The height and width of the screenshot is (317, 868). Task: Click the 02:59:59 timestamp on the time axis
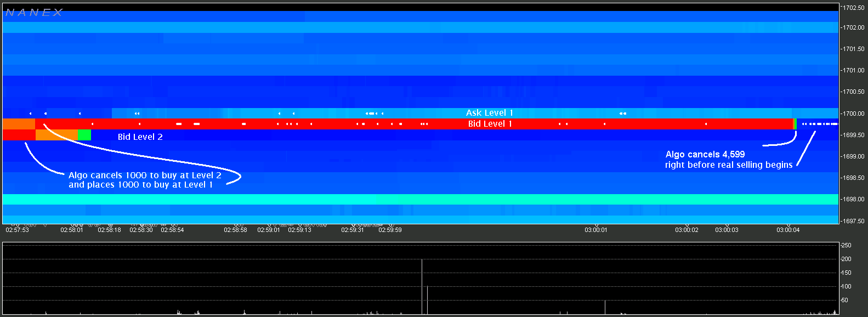click(390, 230)
